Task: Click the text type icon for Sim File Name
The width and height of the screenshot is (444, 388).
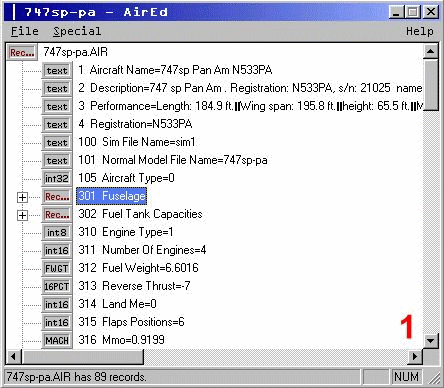Action: point(57,143)
